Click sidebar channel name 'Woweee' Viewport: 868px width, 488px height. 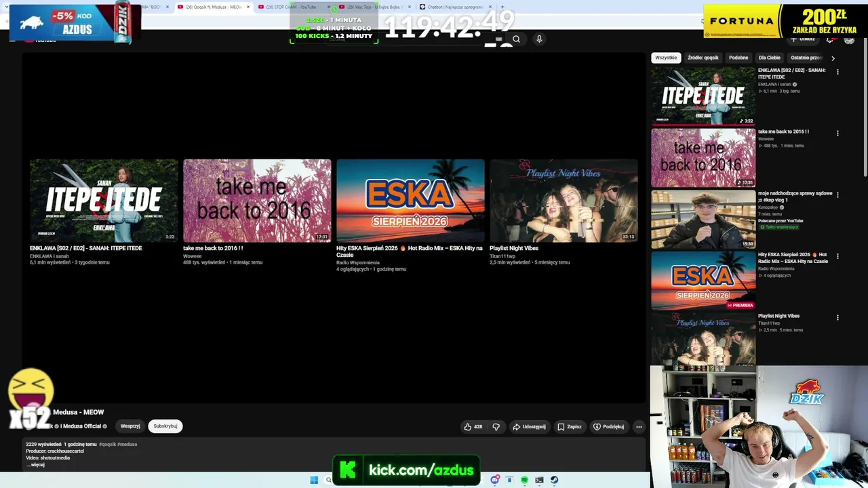pyautogui.click(x=766, y=139)
